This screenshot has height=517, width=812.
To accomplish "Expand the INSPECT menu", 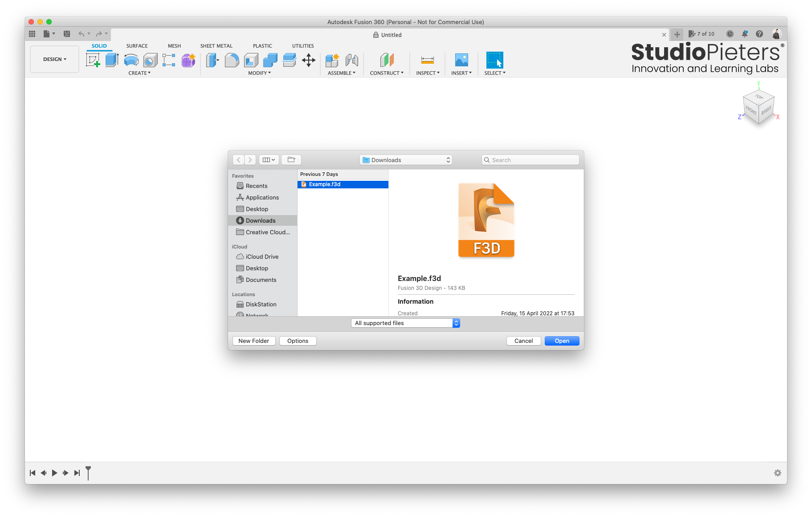I will click(x=428, y=73).
